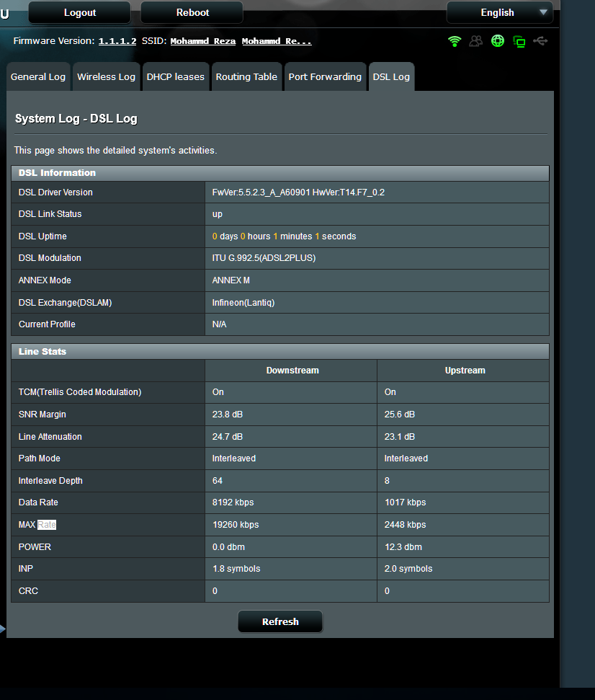
Task: Click upstream Line Attenuation 23.1 dB
Action: 400,437
